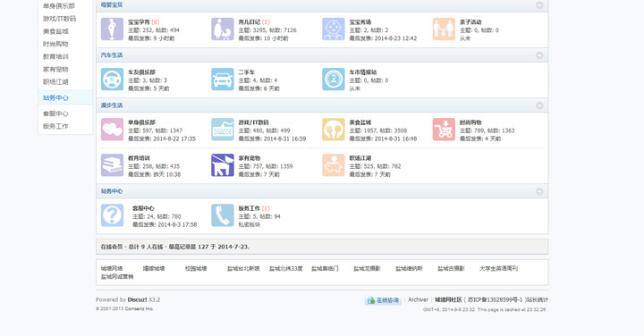The image size is (644, 336).
Task: Open the 时尚购物 shopping cart icon
Action: click(x=444, y=130)
